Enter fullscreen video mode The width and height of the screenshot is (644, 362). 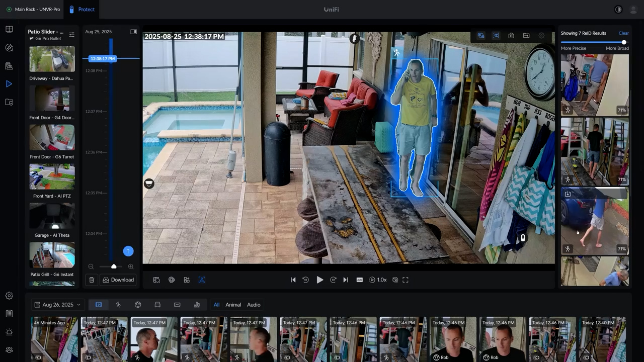click(406, 280)
